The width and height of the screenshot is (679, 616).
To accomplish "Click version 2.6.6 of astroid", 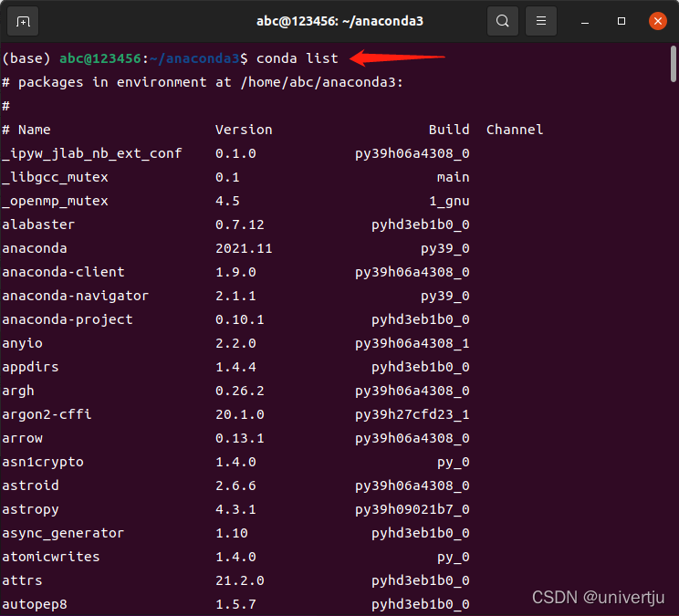I will (x=235, y=485).
